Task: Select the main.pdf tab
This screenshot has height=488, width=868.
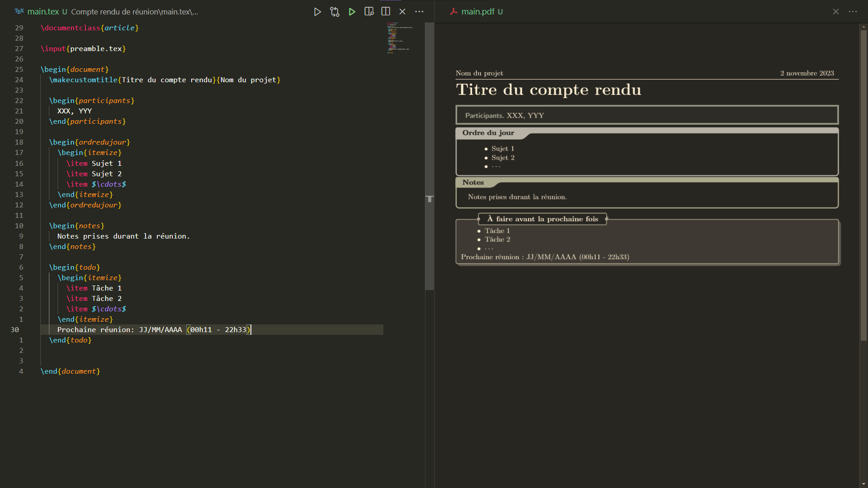Action: pos(479,11)
